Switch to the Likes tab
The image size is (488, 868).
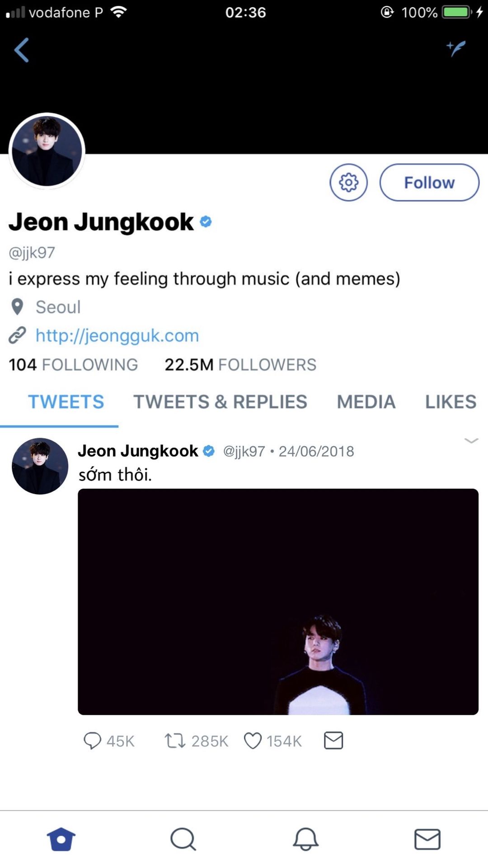(x=450, y=402)
